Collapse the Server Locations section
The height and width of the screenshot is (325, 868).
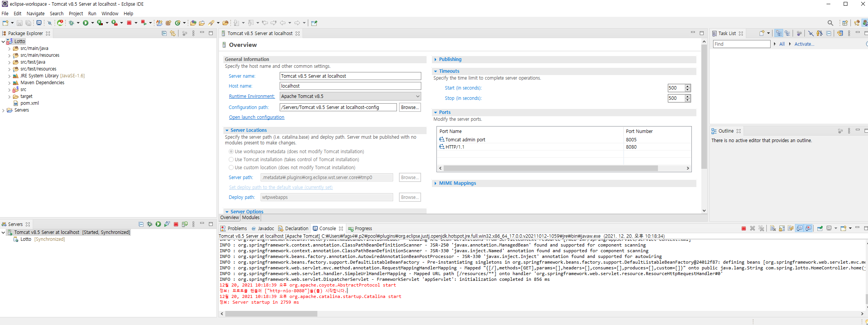(x=227, y=130)
